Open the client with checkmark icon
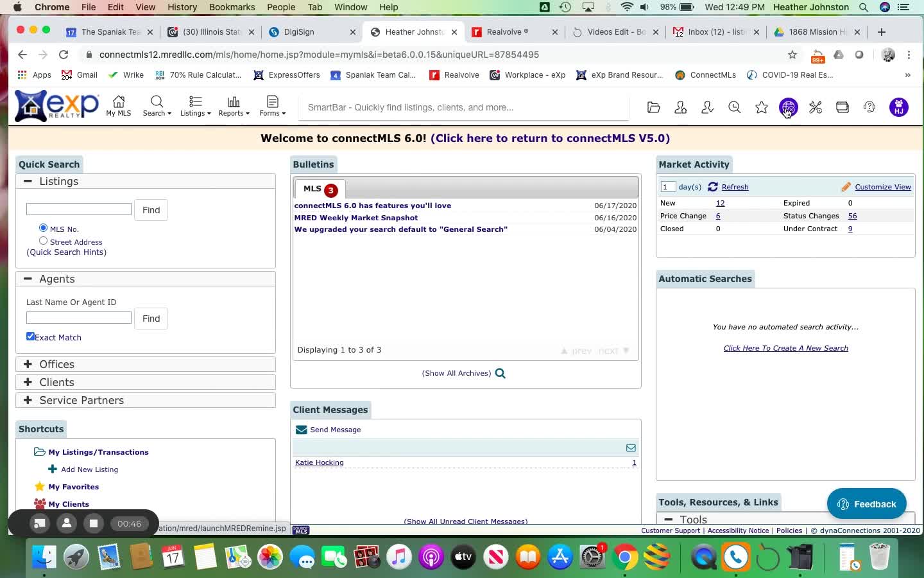Screen dimensions: 924x578 [707, 107]
